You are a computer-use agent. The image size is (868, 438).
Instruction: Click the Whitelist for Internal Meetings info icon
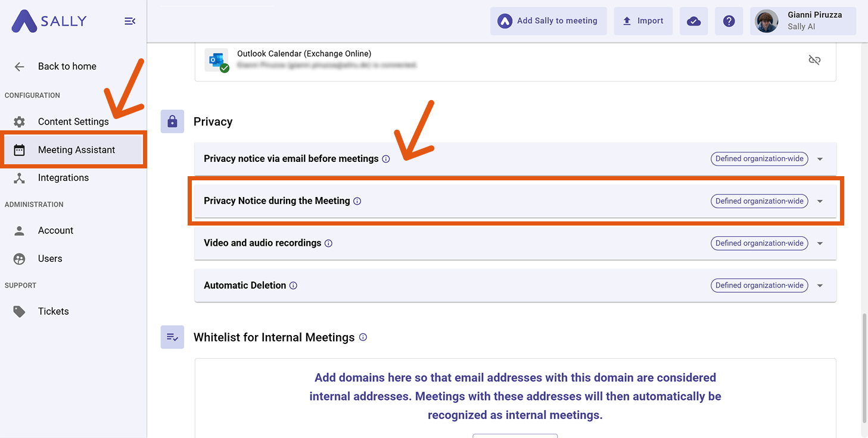tap(363, 337)
